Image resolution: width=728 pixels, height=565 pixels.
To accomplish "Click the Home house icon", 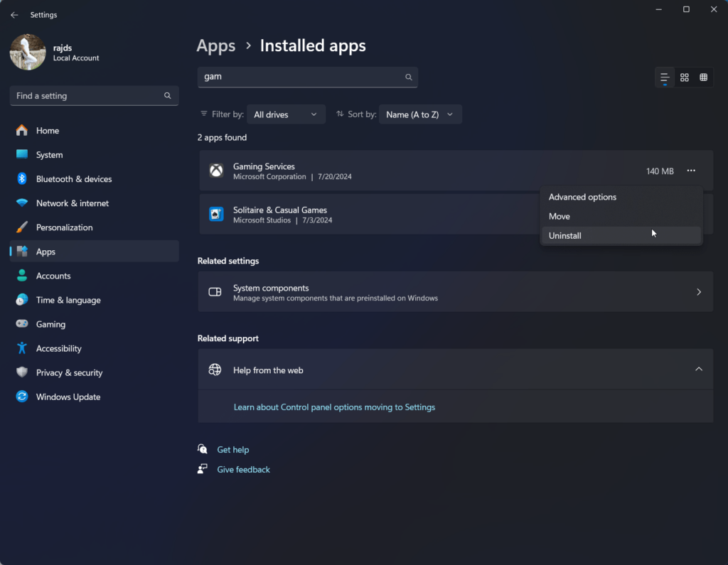I will click(x=22, y=131).
